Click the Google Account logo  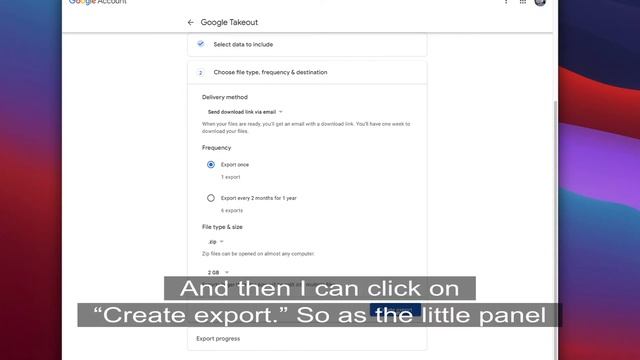tap(98, 2)
